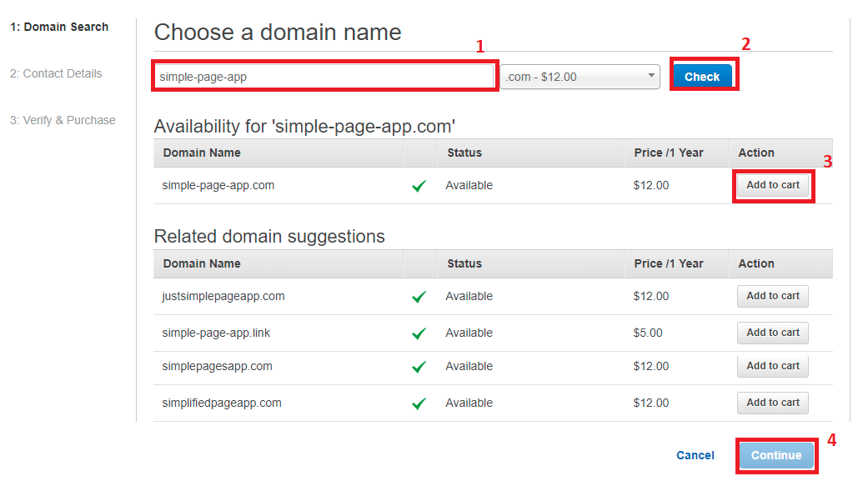Add justsimplepageapp.com to the cart
The height and width of the screenshot is (481, 868).
click(772, 296)
